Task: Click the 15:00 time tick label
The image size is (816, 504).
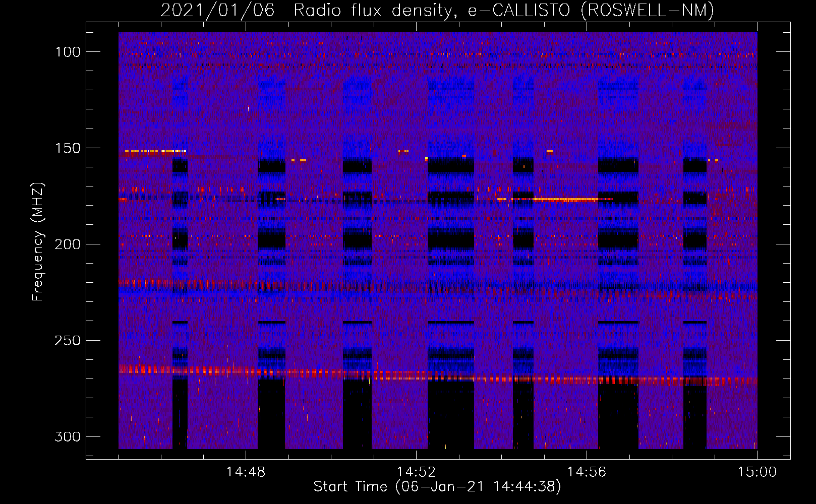Action: pos(757,472)
